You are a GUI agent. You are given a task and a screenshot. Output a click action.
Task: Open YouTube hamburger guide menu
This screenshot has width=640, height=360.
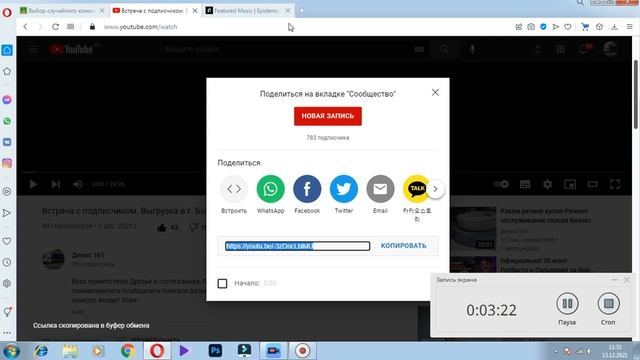coord(33,49)
